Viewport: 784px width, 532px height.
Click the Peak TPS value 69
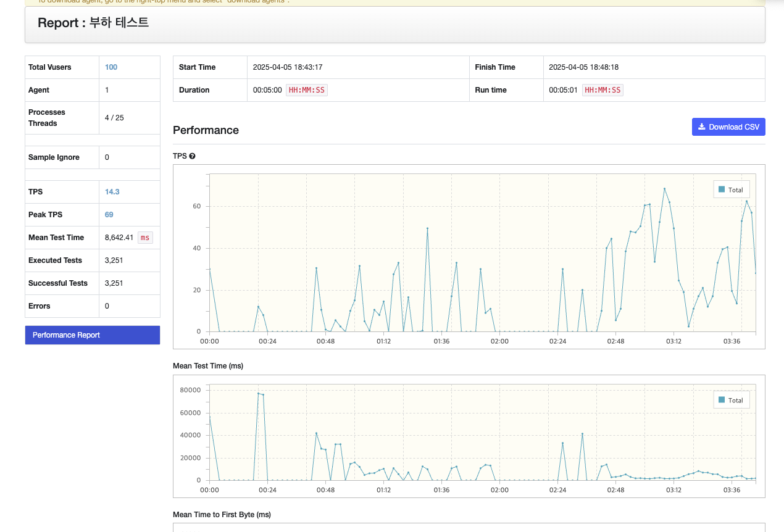[x=109, y=215]
